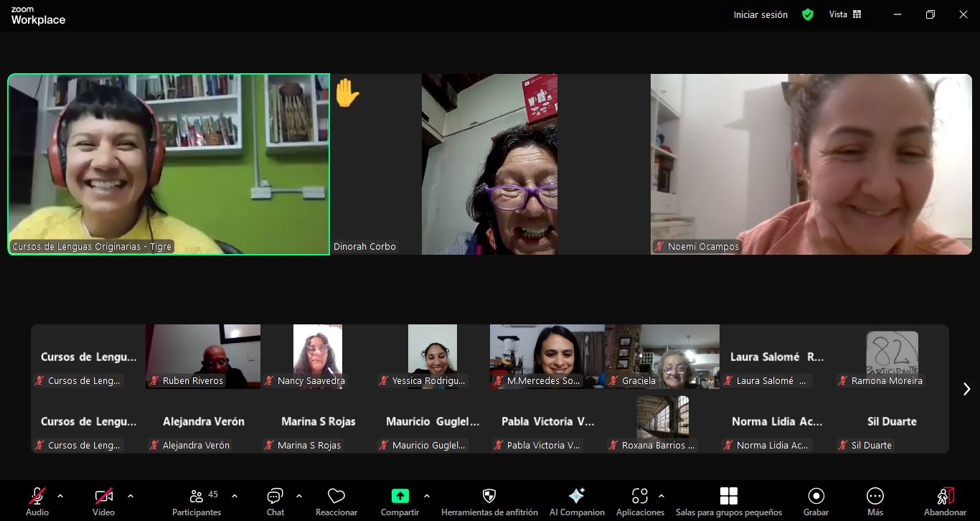Click the green Compartir share screen icon

[400, 496]
